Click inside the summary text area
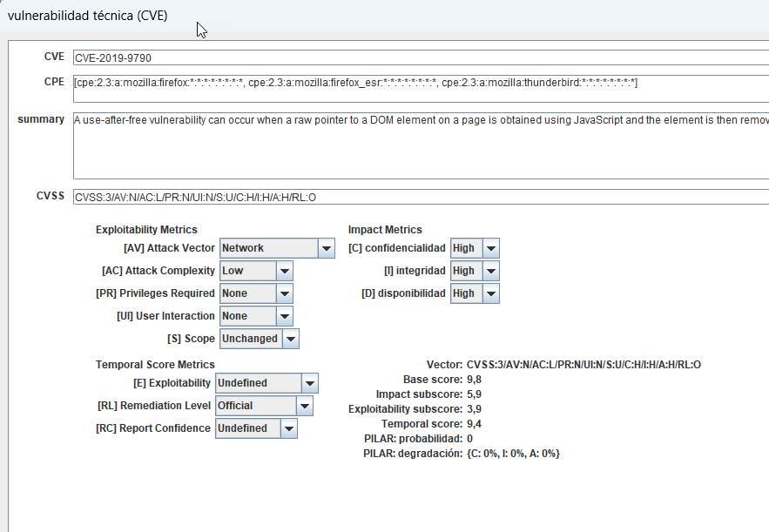This screenshot has width=769, height=532. click(418, 145)
